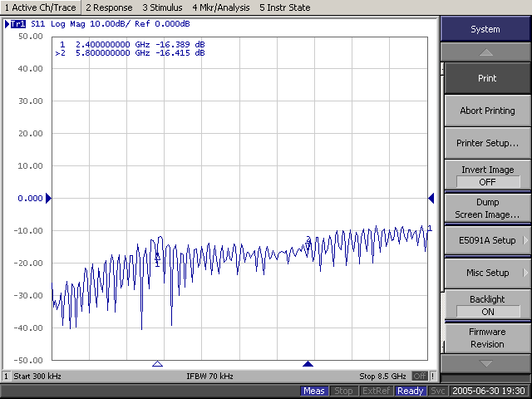
Task: Open the Instr State menu
Action: (x=285, y=7)
